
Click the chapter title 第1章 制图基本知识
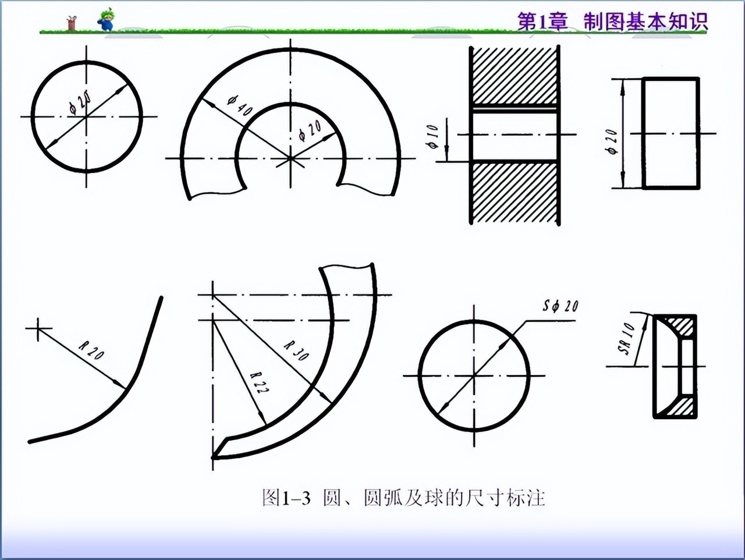612,22
